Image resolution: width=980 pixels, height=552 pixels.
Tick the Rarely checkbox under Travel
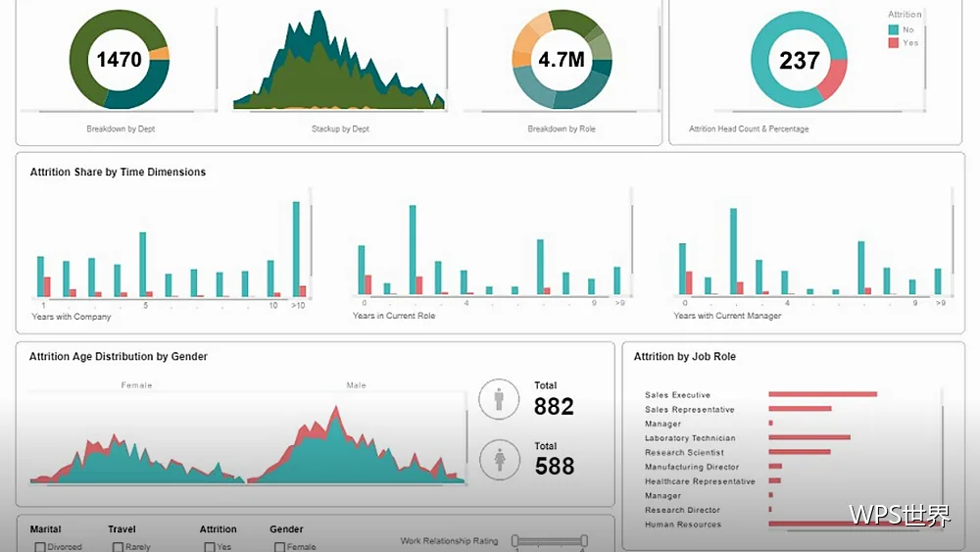[x=118, y=547]
